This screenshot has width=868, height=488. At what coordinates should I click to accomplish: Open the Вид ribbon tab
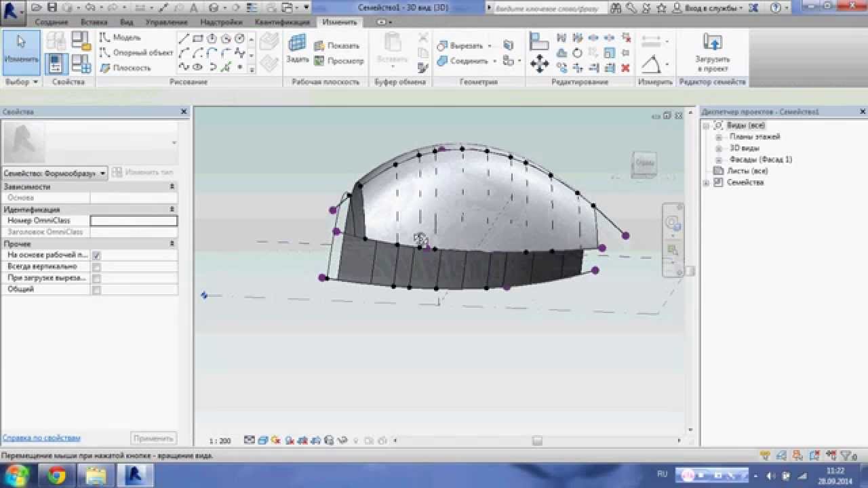click(x=127, y=22)
